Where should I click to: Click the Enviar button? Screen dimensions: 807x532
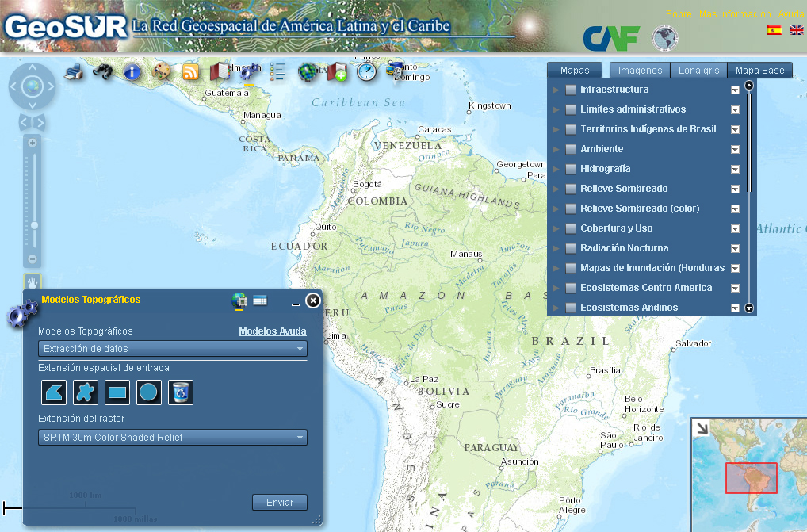tap(279, 502)
